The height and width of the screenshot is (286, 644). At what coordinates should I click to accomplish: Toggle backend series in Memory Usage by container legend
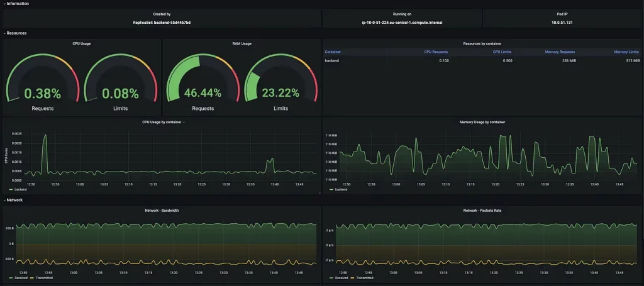coord(340,189)
